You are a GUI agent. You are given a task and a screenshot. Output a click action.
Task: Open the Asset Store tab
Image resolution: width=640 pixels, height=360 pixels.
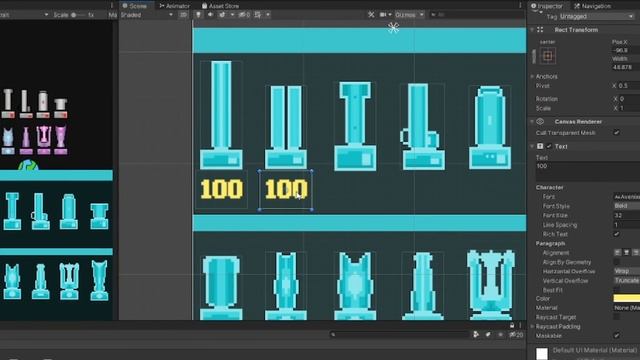click(x=220, y=6)
